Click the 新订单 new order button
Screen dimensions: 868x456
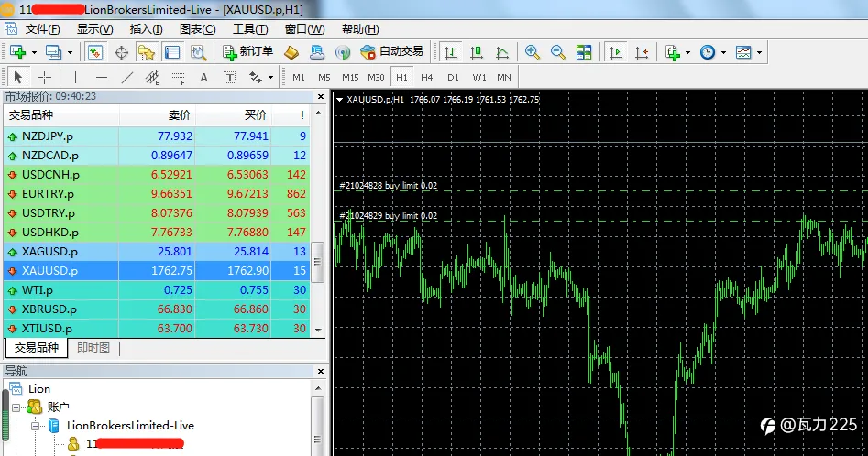click(x=247, y=52)
